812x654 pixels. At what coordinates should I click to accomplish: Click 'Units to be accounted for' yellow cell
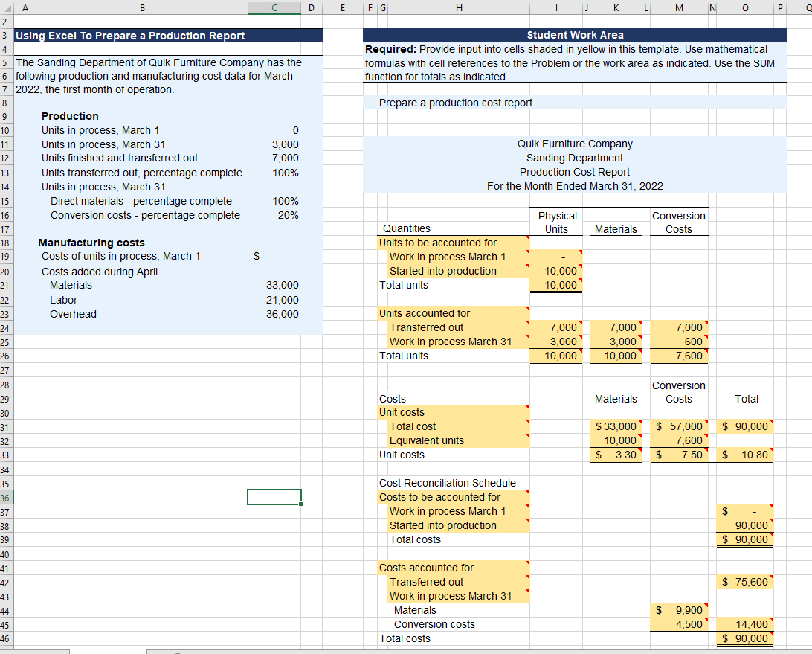(x=454, y=243)
